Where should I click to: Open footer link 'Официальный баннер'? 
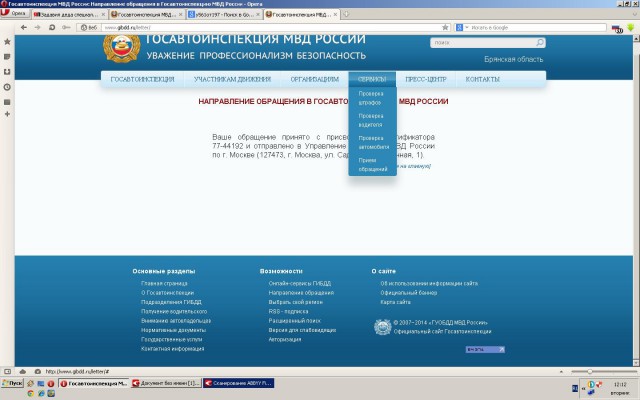[409, 293]
